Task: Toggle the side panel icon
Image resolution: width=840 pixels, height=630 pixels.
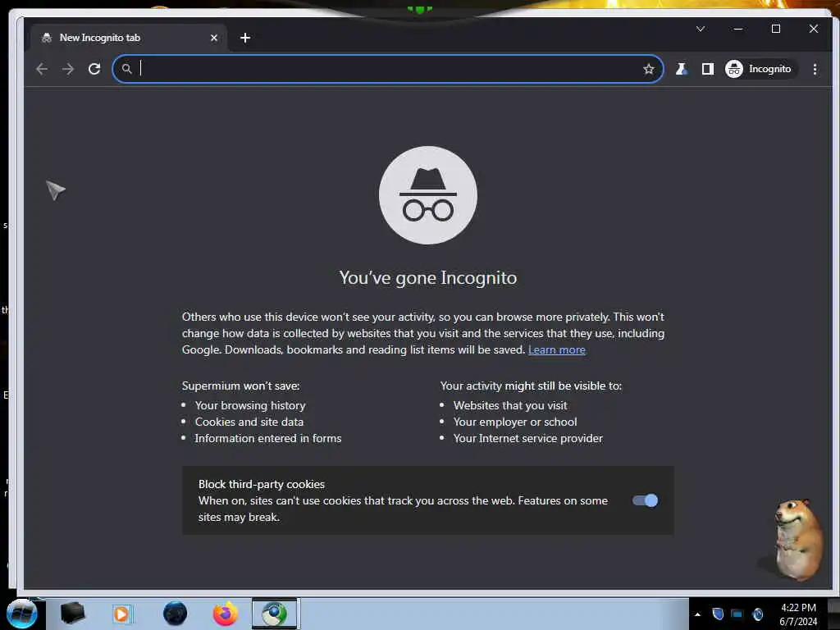Action: click(708, 69)
